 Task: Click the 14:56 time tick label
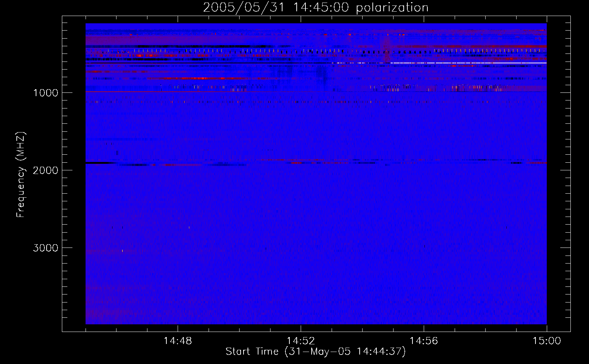(x=424, y=341)
